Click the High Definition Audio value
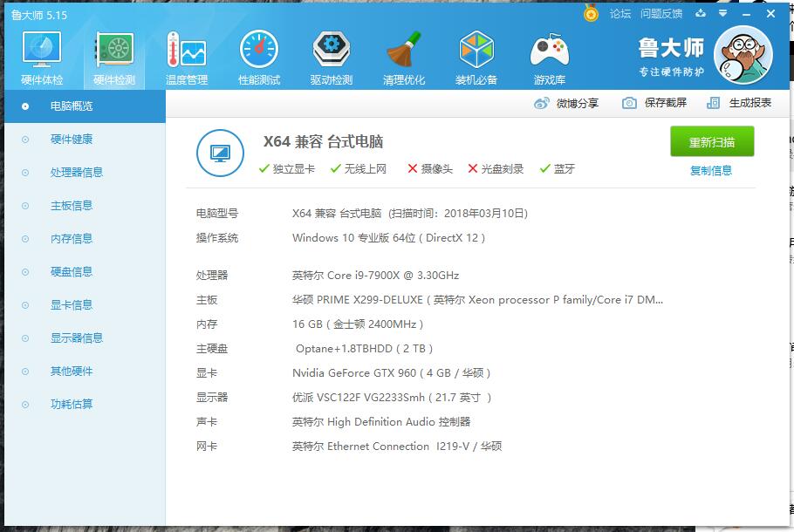This screenshot has height=532, width=794. 381,421
